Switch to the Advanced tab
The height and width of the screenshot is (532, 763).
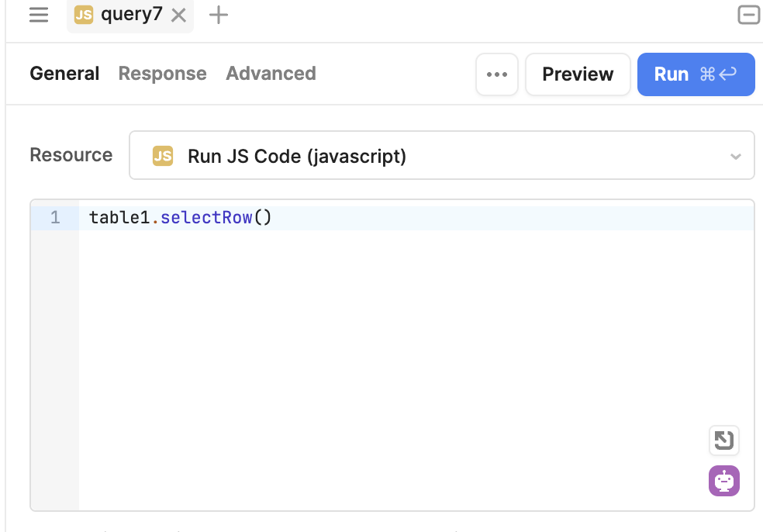tap(271, 74)
